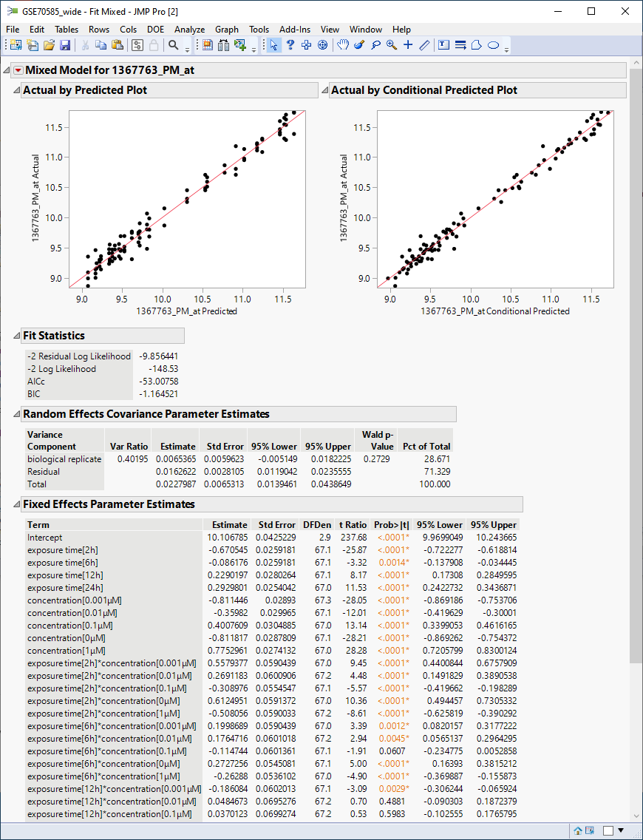The height and width of the screenshot is (840, 643).
Task: Click the Save icon in toolbar
Action: 65,45
